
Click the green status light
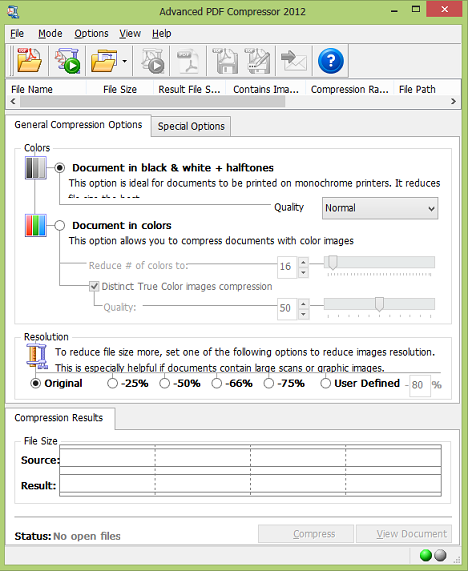tap(426, 555)
